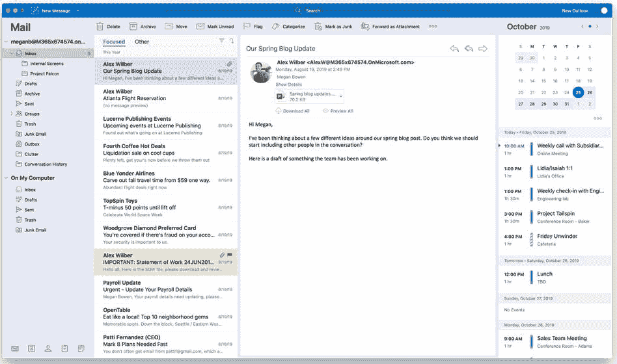Open People view from bottom navigation

(x=48, y=348)
